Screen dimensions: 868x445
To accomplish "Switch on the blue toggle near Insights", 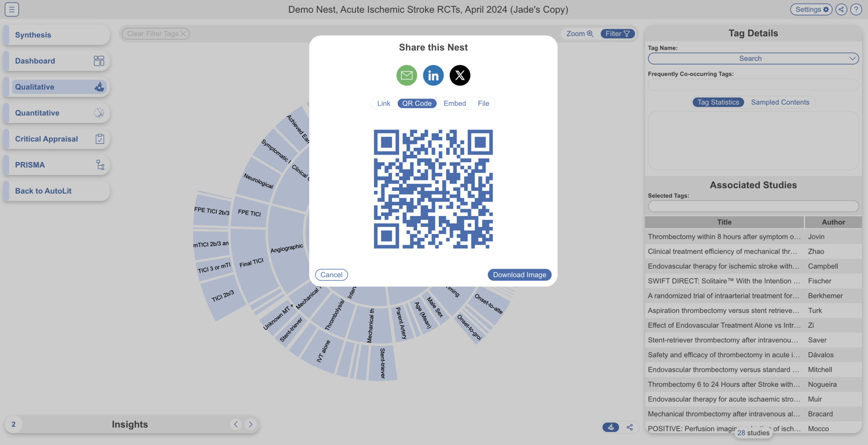I will click(610, 427).
